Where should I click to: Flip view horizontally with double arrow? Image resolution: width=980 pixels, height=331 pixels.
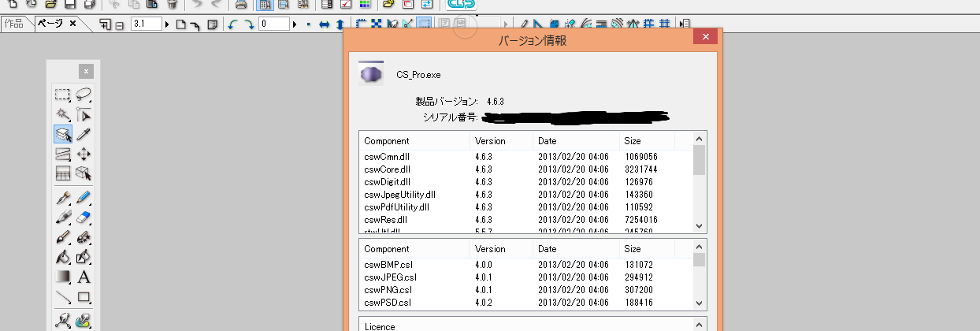[324, 24]
